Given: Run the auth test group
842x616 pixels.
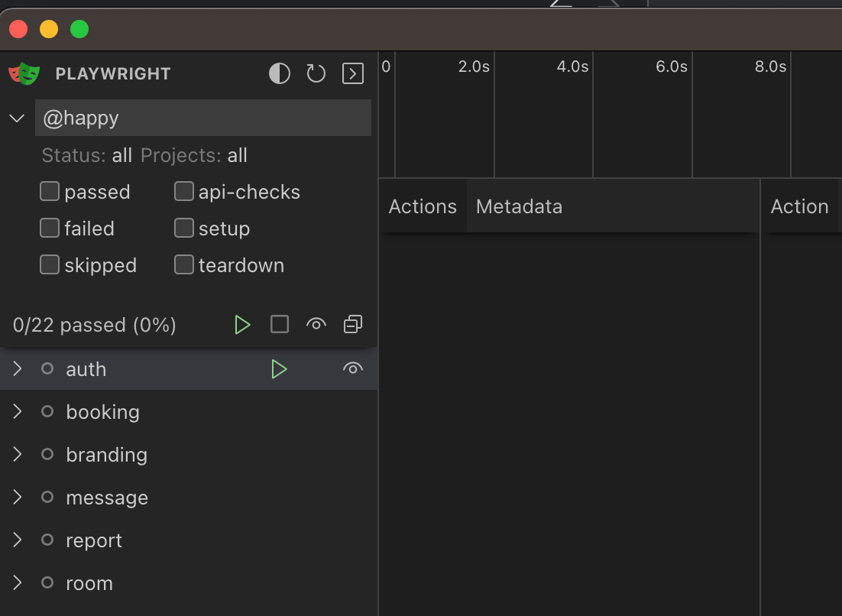Looking at the screenshot, I should [279, 369].
